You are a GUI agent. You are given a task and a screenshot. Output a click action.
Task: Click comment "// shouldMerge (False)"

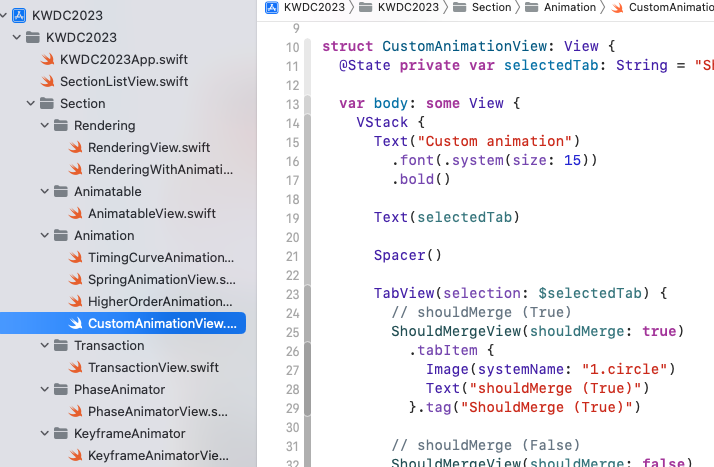(485, 445)
